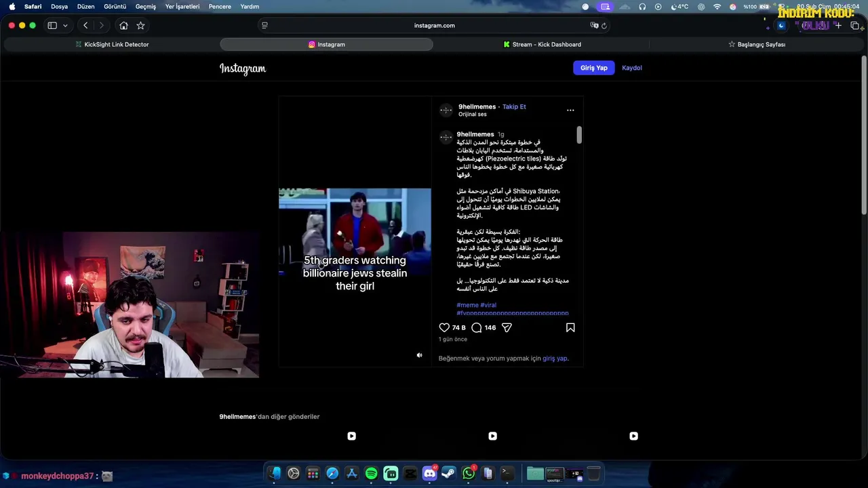Show the tab overview icon
The height and width of the screenshot is (488, 868).
855,25
